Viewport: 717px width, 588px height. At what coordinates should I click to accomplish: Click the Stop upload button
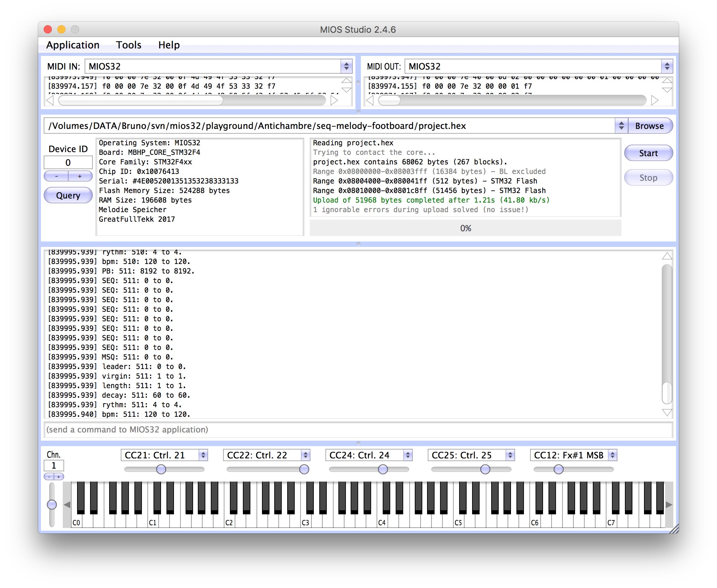(648, 178)
